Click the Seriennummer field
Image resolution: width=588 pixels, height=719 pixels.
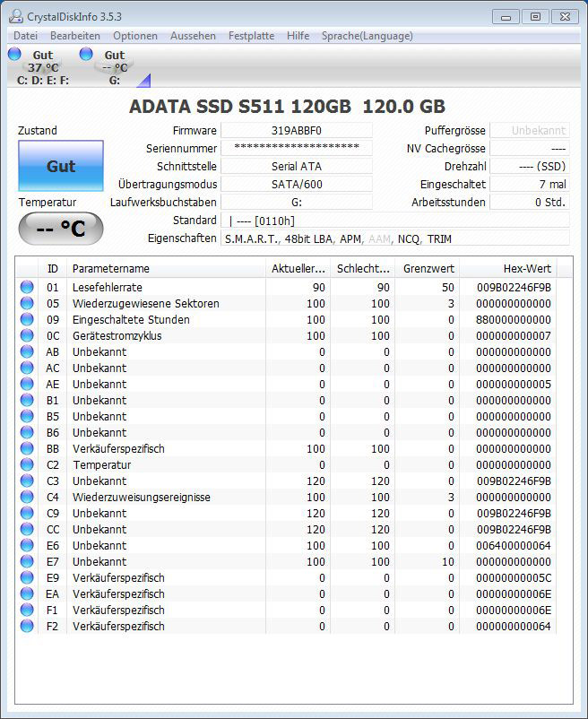297,148
